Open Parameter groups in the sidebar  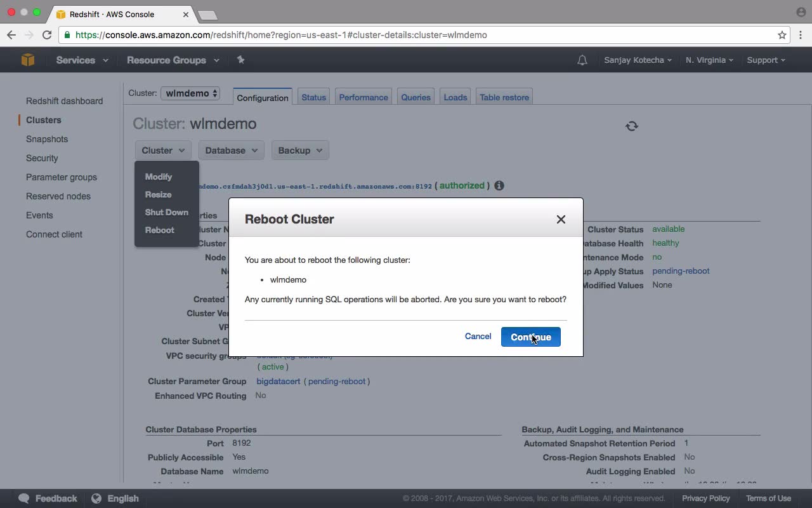tap(62, 177)
